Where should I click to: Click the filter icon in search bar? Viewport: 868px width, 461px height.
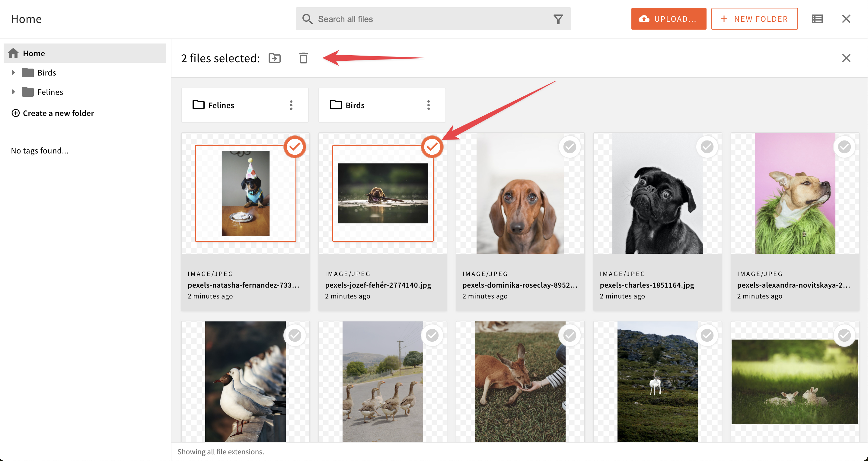[x=557, y=19]
